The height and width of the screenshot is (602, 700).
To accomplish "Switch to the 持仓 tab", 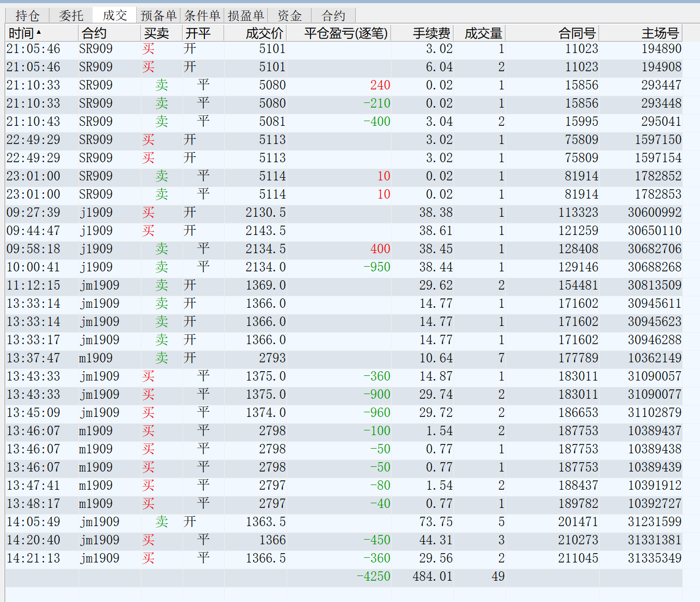I will click(28, 16).
